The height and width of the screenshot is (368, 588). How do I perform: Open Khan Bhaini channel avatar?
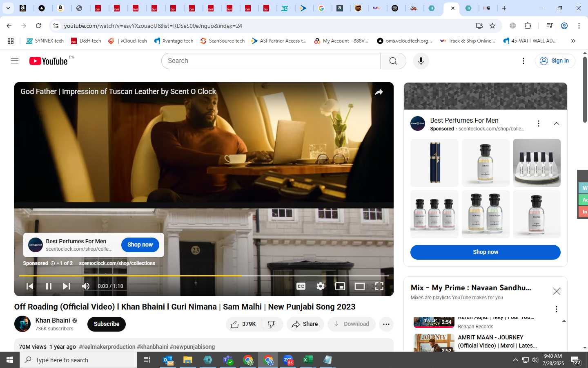22,324
